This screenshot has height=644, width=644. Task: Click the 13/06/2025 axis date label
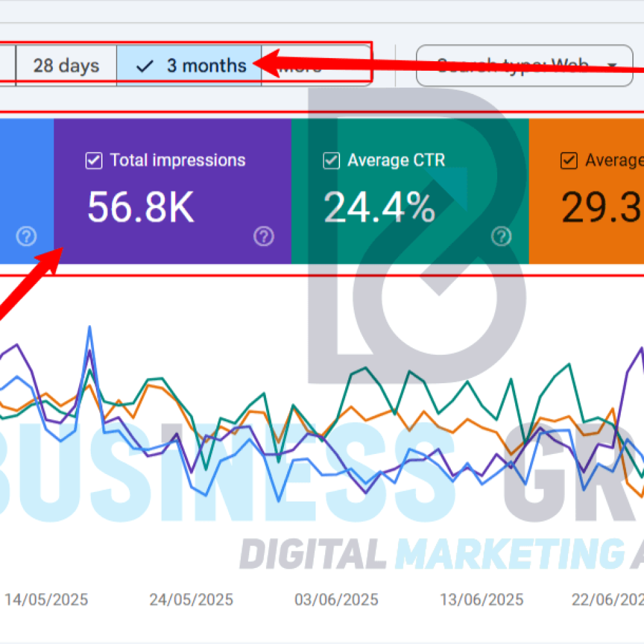pos(481,600)
